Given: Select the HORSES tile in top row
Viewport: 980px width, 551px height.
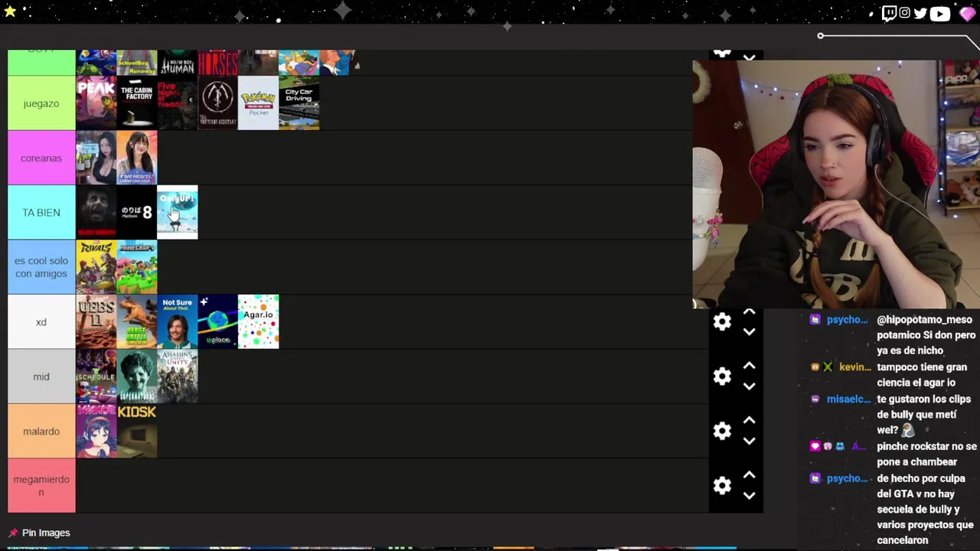Looking at the screenshot, I should coord(217,63).
